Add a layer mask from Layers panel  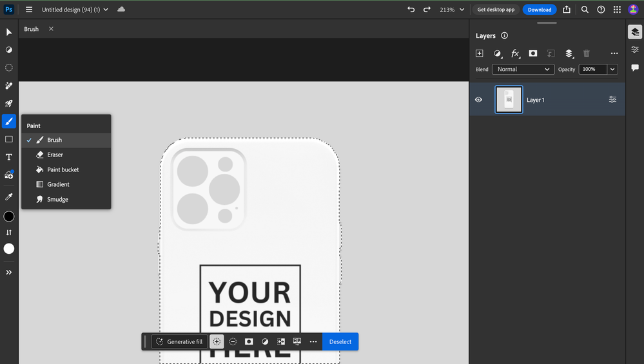pyautogui.click(x=533, y=53)
